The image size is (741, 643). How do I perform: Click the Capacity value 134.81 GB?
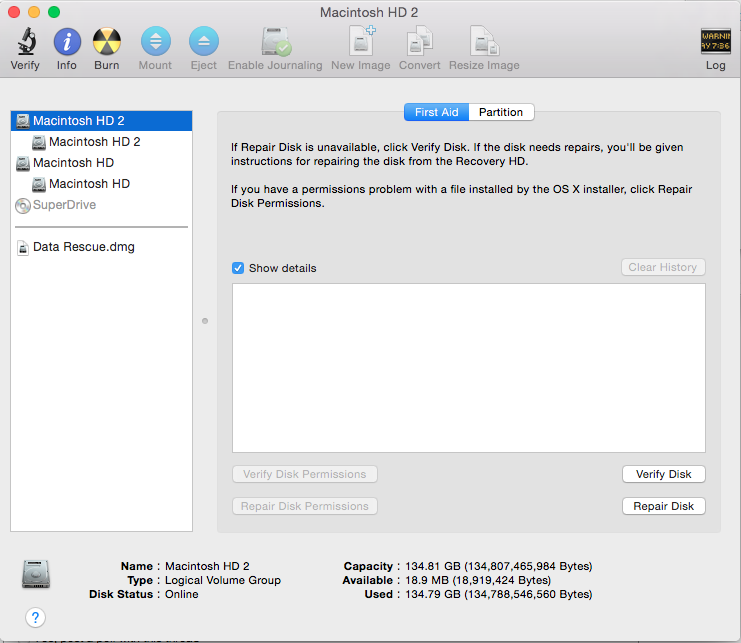tap(499, 566)
